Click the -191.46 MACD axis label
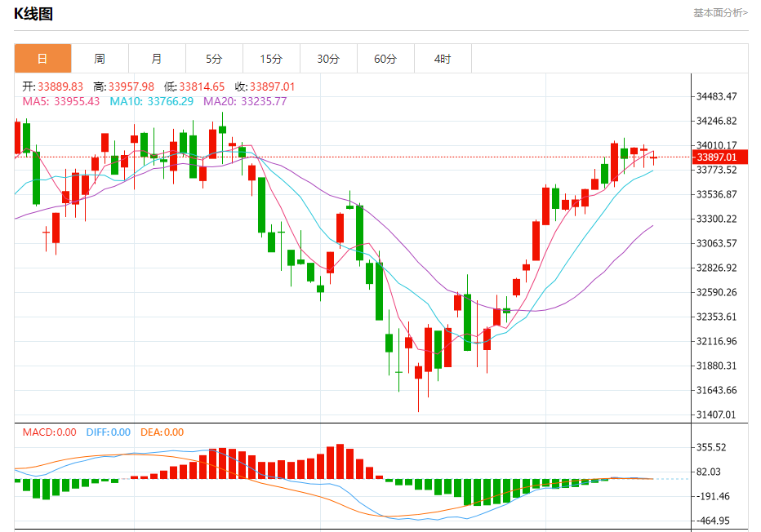This screenshot has width=761, height=532. coord(713,496)
